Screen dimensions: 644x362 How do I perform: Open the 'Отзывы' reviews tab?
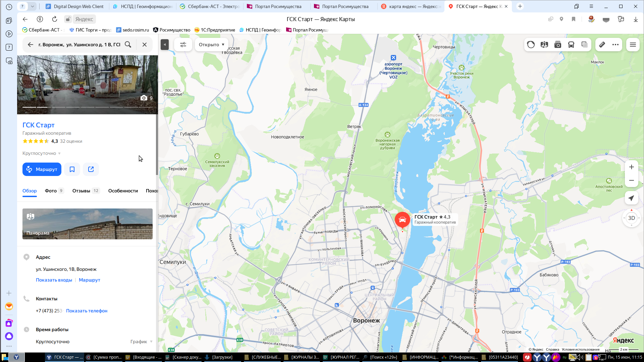[86, 191]
